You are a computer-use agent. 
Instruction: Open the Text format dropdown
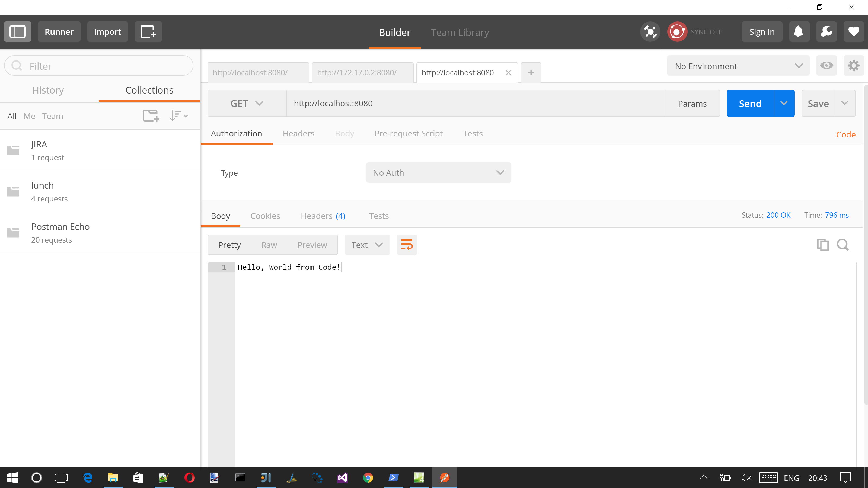(367, 245)
